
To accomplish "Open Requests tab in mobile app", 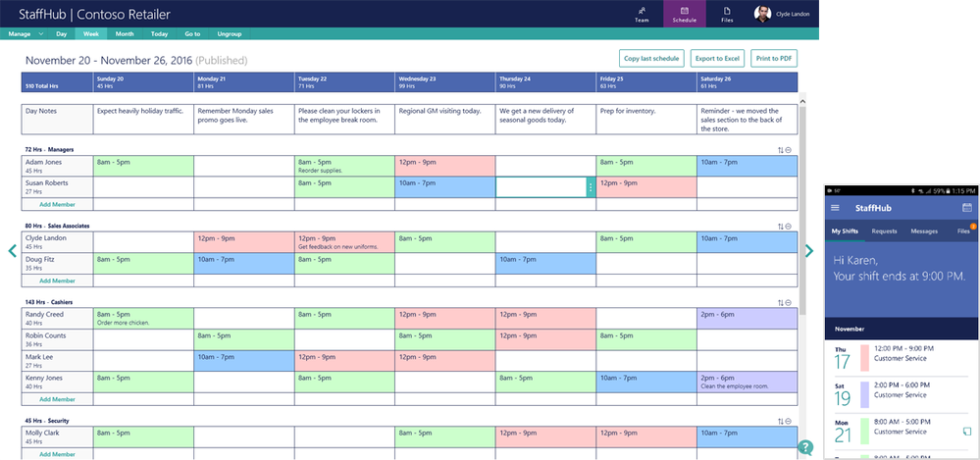I will (x=885, y=231).
